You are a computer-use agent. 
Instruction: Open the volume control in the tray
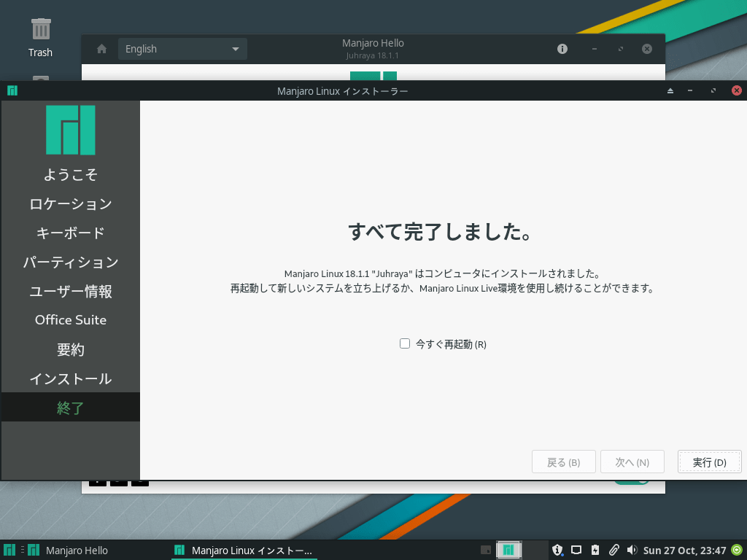point(633,550)
